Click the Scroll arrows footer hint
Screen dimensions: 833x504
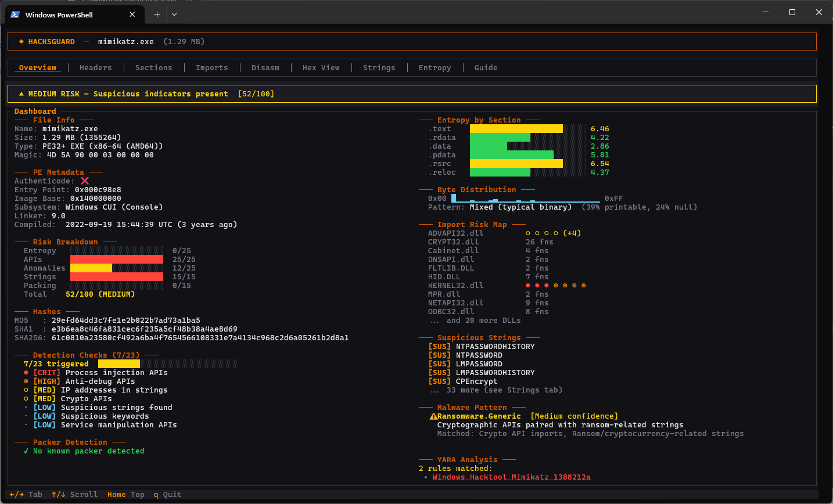click(75, 495)
